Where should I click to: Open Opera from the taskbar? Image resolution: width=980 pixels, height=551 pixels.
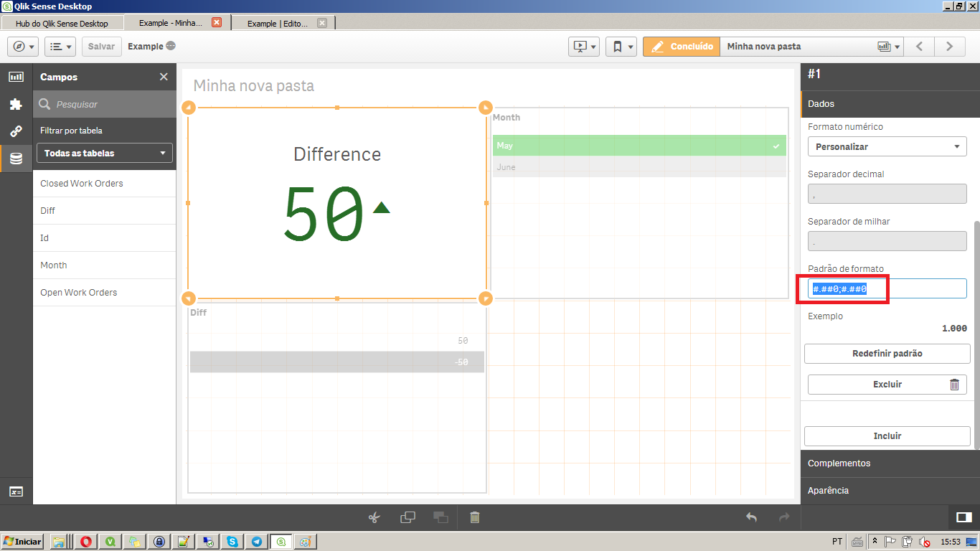click(85, 542)
